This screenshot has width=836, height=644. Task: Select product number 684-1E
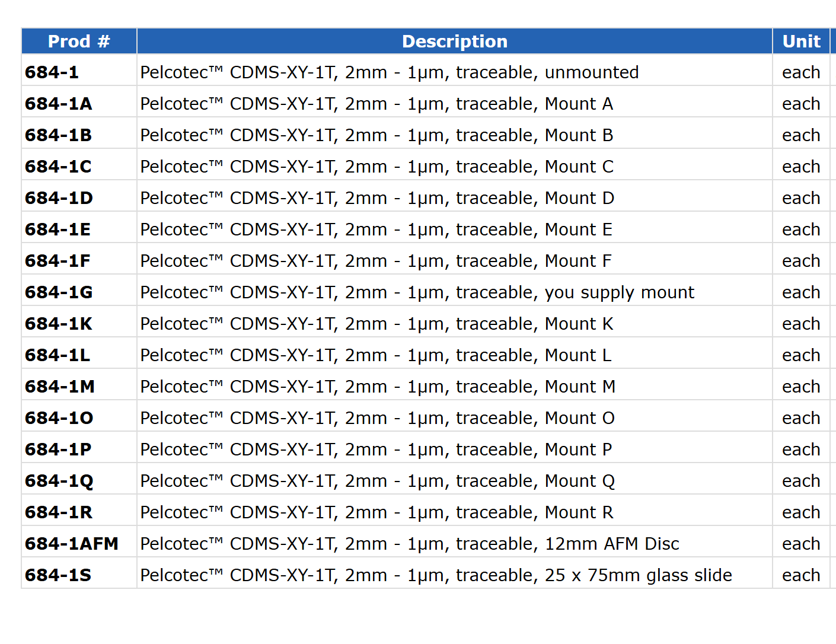point(58,229)
